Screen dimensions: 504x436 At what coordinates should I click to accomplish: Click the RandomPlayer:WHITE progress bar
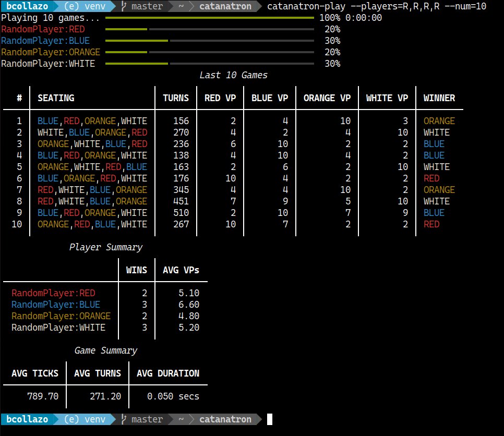coord(210,64)
